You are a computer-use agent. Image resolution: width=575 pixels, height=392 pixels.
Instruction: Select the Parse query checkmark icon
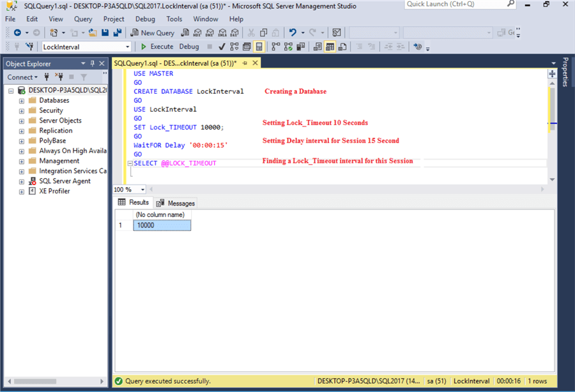pos(222,47)
